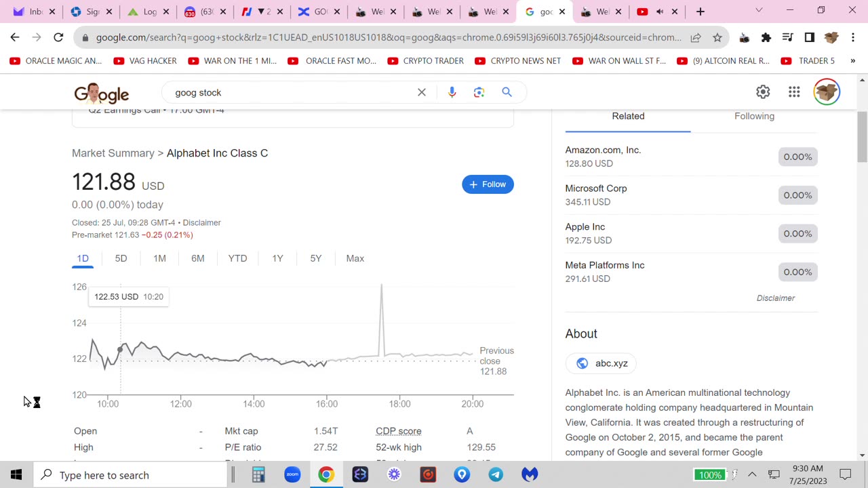Open Apple Inc related stock

click(691, 234)
